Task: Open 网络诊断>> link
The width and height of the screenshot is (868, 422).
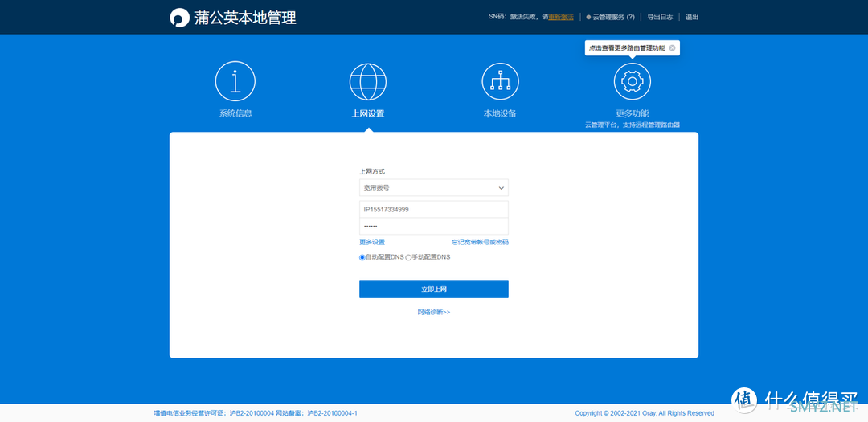Action: point(434,313)
